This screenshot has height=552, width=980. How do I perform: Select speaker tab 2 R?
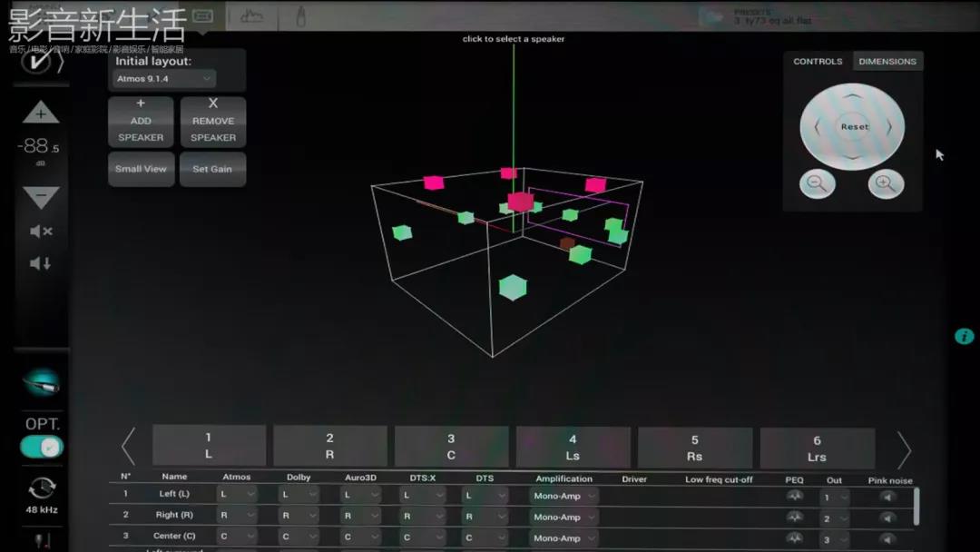[330, 446]
